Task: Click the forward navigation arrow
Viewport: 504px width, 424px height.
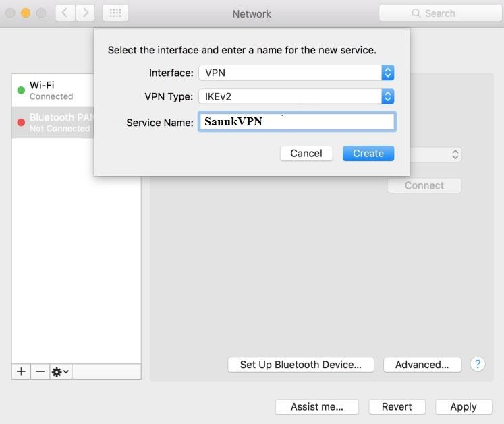Action: pyautogui.click(x=85, y=13)
